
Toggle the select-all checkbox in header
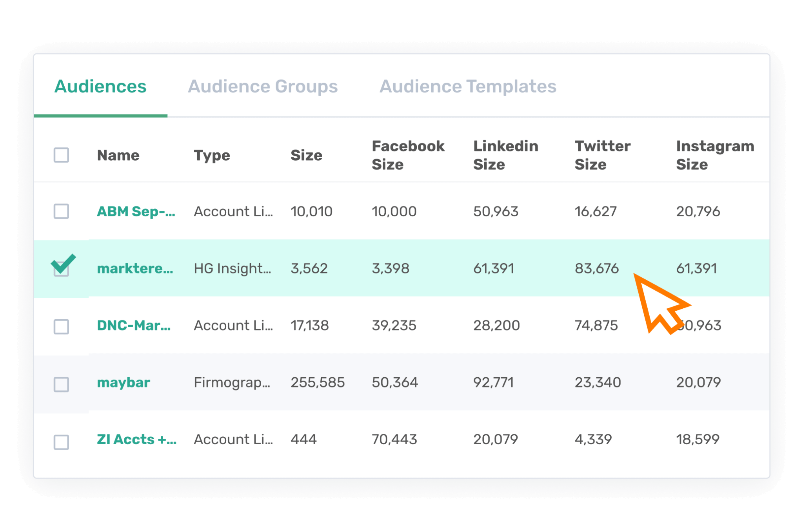(62, 155)
